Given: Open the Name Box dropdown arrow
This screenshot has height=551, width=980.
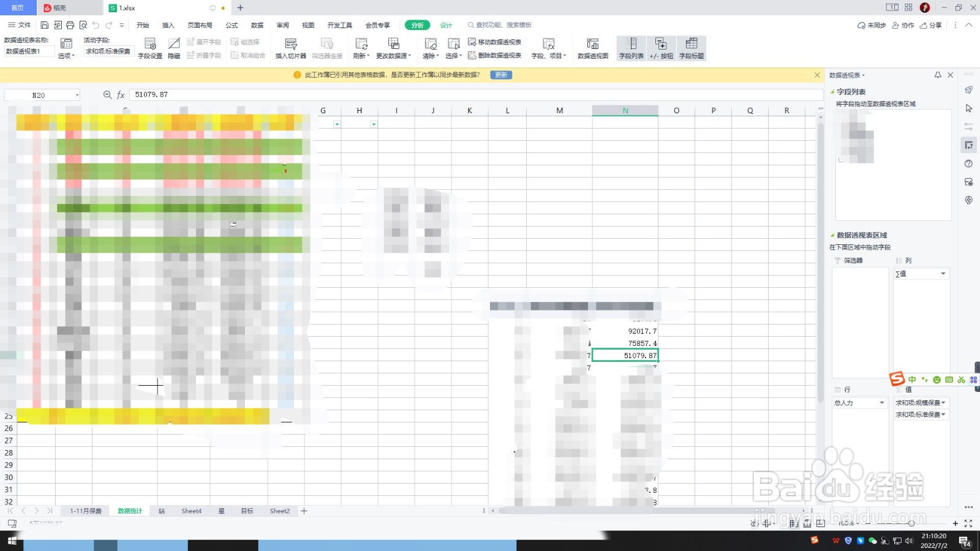Looking at the screenshot, I should click(77, 95).
